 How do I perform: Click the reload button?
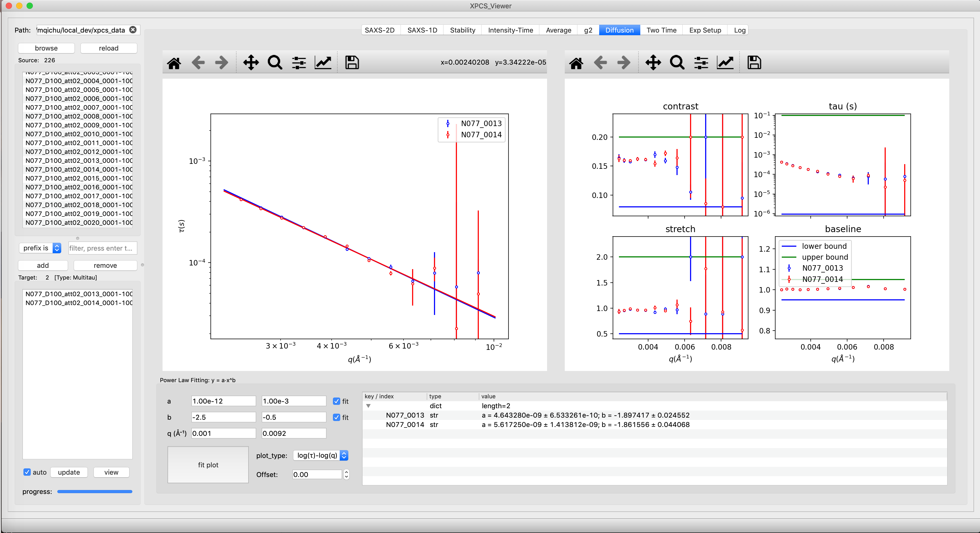(x=108, y=48)
